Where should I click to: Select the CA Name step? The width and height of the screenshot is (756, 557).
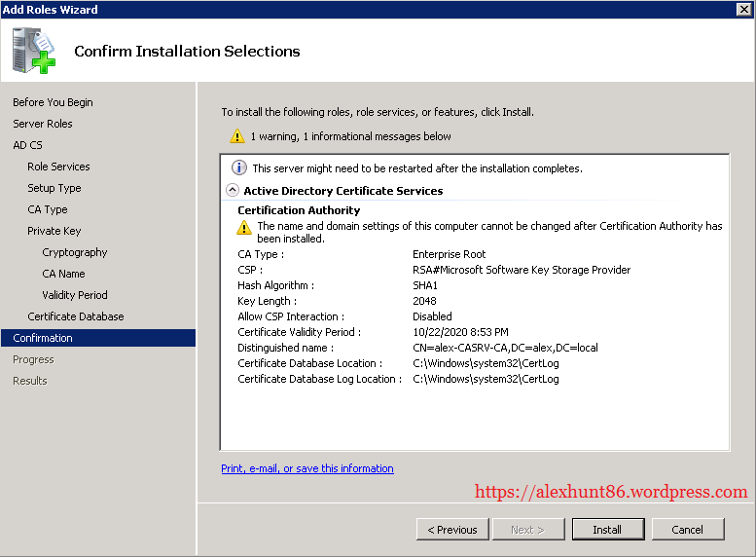pyautogui.click(x=63, y=274)
